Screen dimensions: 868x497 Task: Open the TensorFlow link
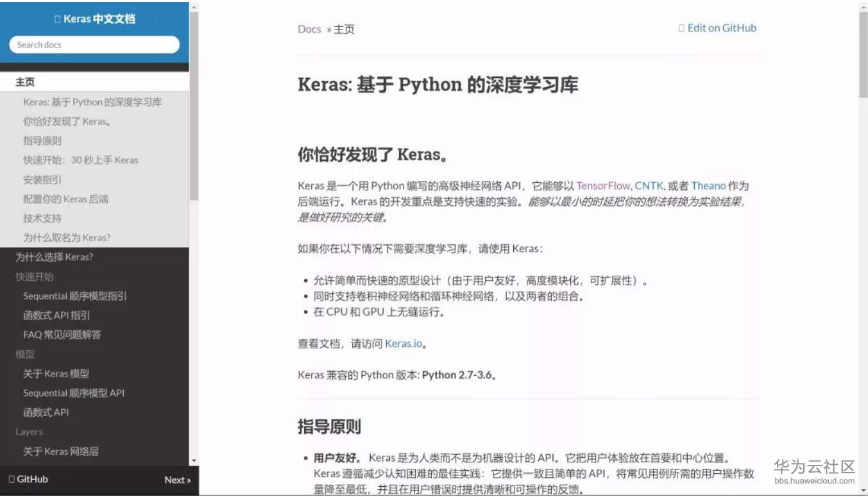603,185
